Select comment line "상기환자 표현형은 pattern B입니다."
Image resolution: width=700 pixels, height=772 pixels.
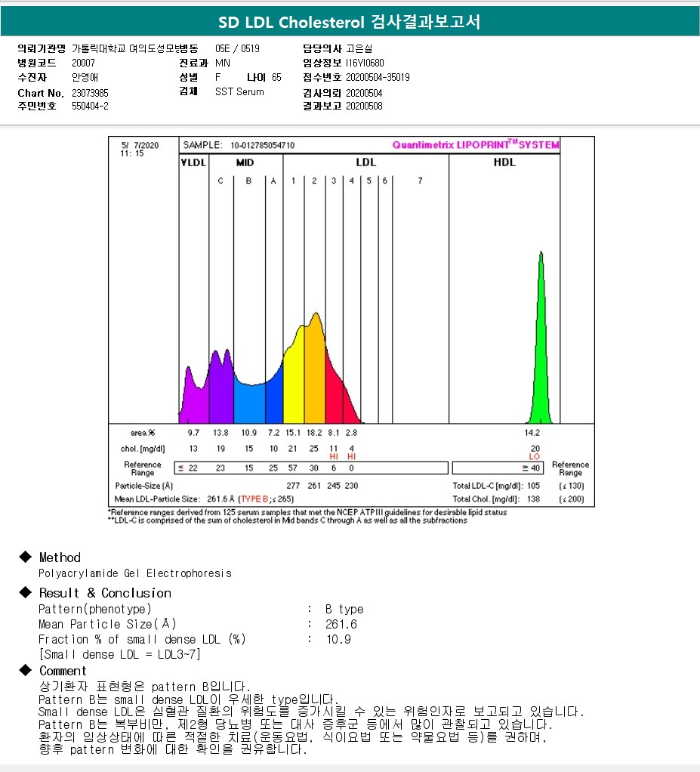click(145, 687)
